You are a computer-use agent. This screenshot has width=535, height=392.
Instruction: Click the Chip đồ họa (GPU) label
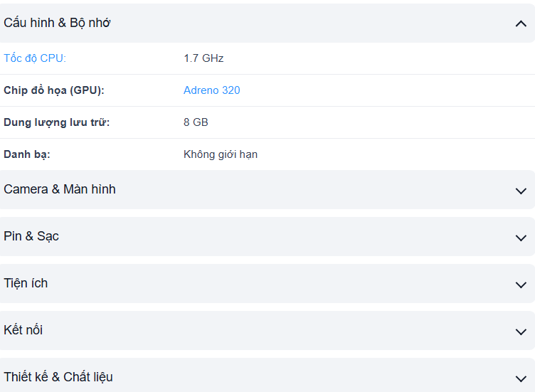[x=54, y=90]
